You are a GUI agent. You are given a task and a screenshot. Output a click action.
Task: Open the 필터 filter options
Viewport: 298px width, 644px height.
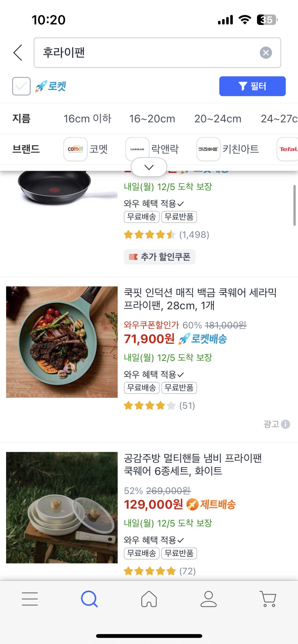pos(252,86)
